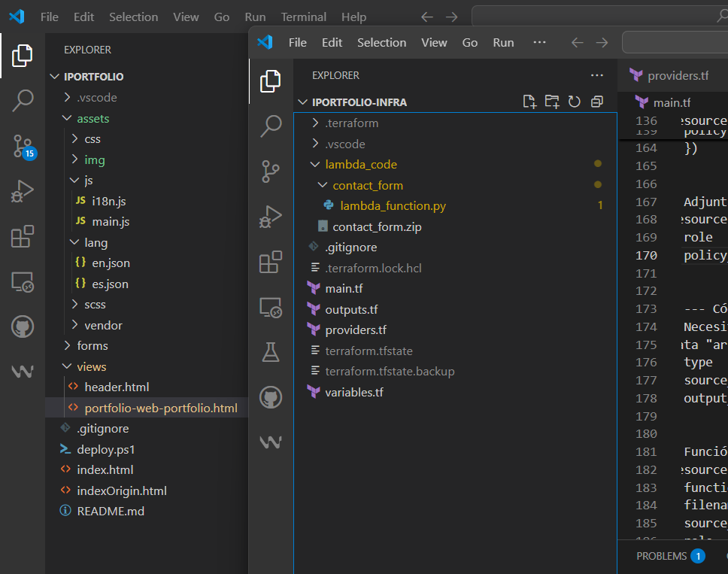Open the Terminal menu
Viewport: 728px width, 574px height.
tap(303, 17)
